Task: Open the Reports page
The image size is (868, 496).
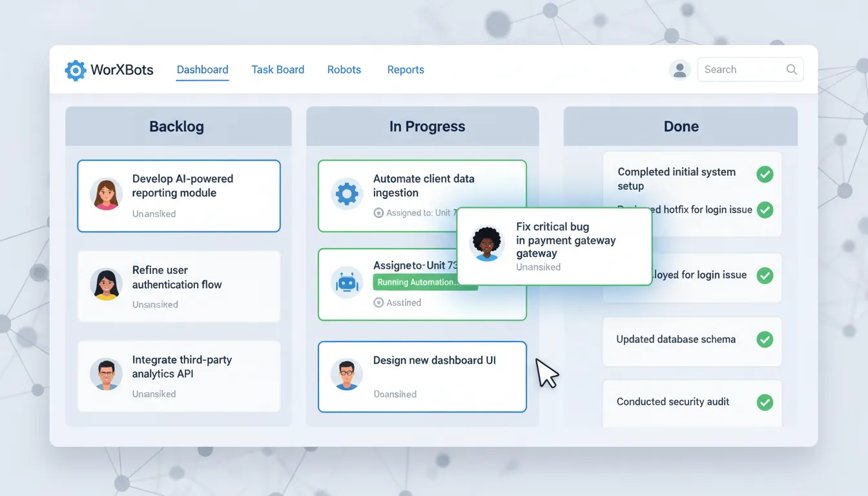Action: point(406,69)
